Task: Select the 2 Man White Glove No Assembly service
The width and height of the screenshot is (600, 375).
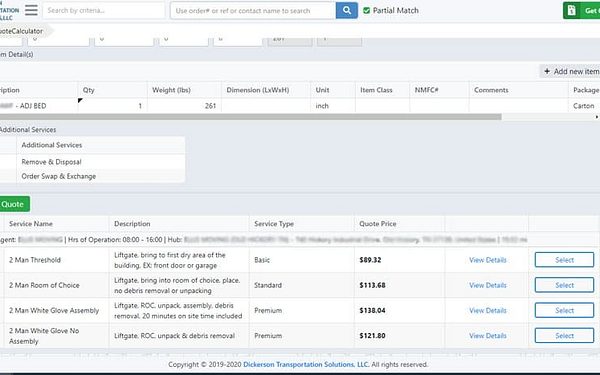Action: tap(564, 336)
